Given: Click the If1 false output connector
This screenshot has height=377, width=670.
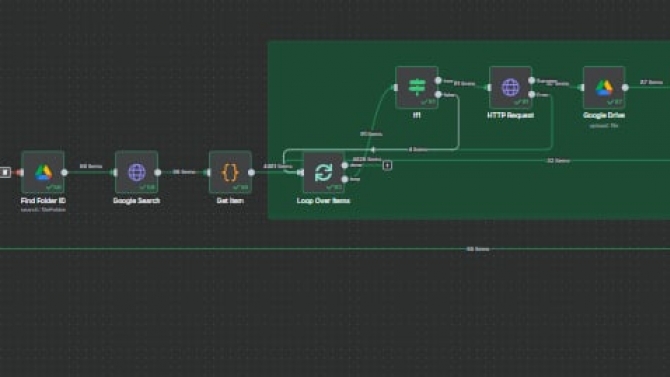Looking at the screenshot, I should pos(438,94).
